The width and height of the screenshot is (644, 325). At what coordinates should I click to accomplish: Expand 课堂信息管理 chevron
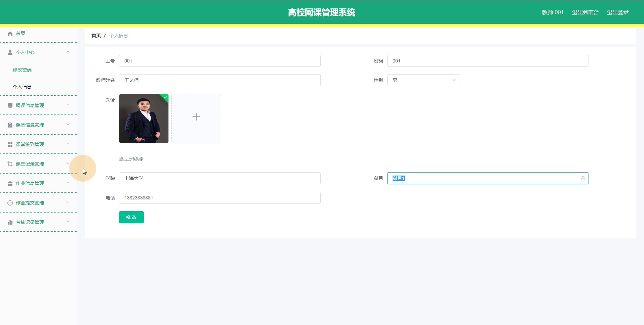click(x=68, y=124)
